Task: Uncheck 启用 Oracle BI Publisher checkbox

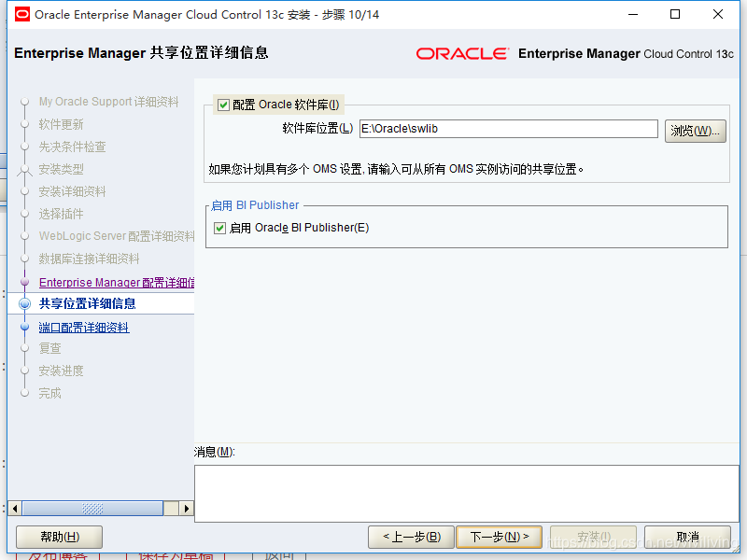Action: point(219,228)
